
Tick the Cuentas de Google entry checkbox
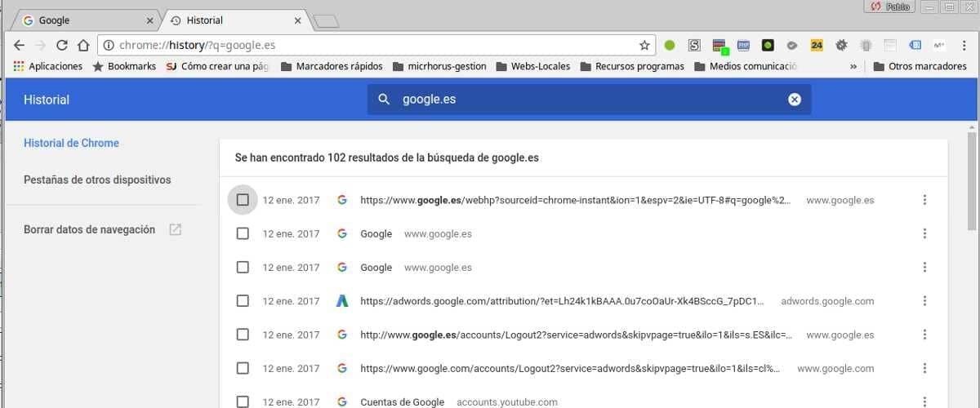[x=243, y=401]
